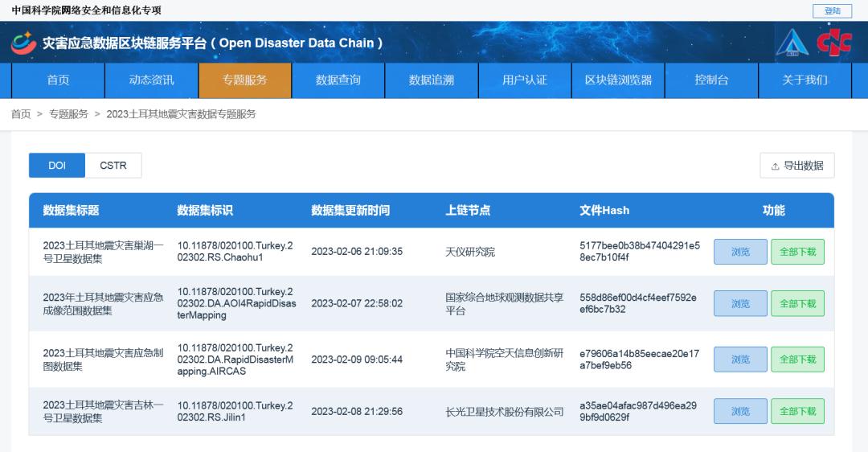
Task: Open 用户认证 page from navigation
Action: (525, 80)
